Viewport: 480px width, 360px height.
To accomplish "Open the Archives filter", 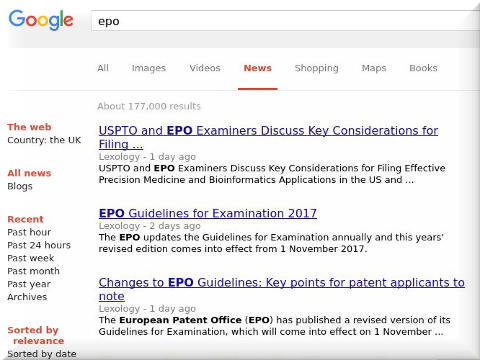I will pyautogui.click(x=27, y=297).
